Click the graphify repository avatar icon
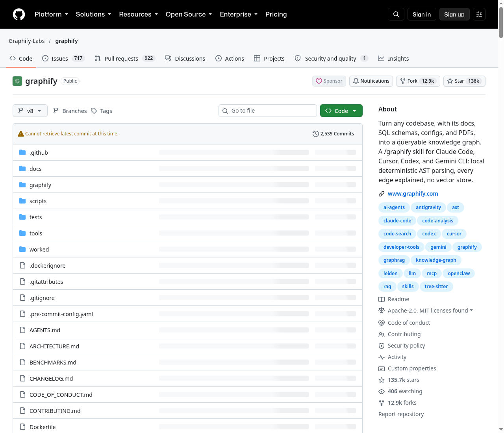 pyautogui.click(x=17, y=81)
